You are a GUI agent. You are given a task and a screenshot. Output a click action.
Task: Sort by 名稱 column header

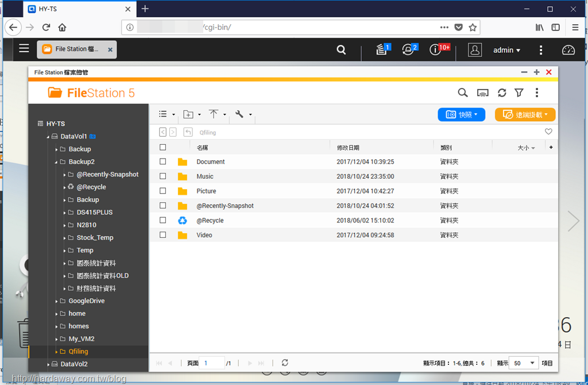click(x=203, y=148)
